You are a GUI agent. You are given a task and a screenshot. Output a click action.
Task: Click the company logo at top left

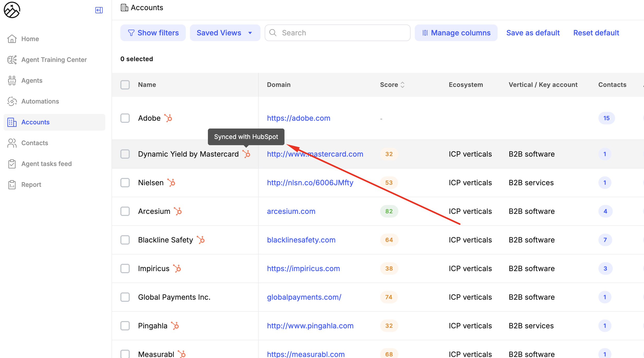point(12,10)
